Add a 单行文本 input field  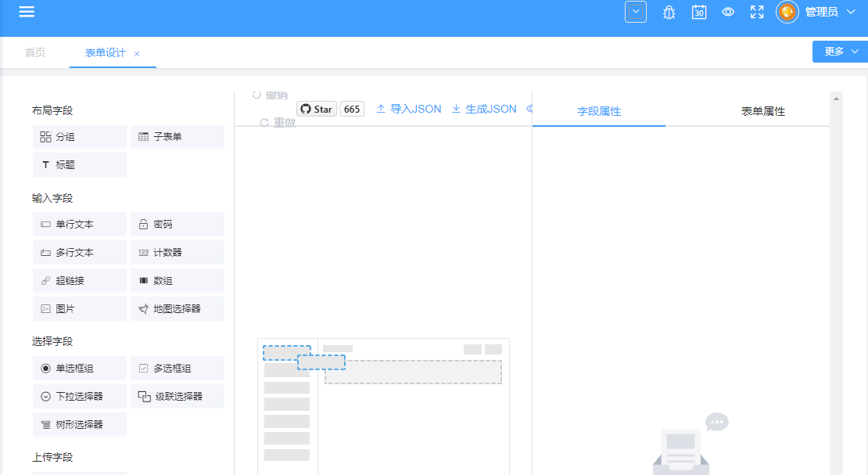[80, 225]
